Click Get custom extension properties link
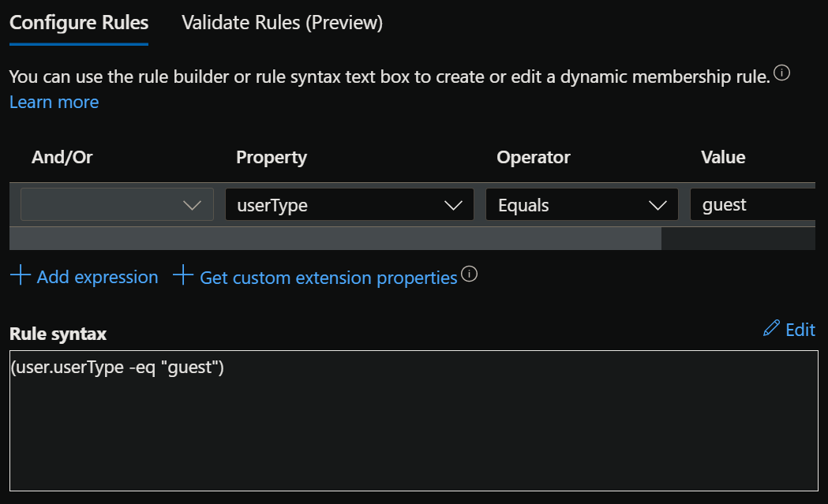 point(328,278)
